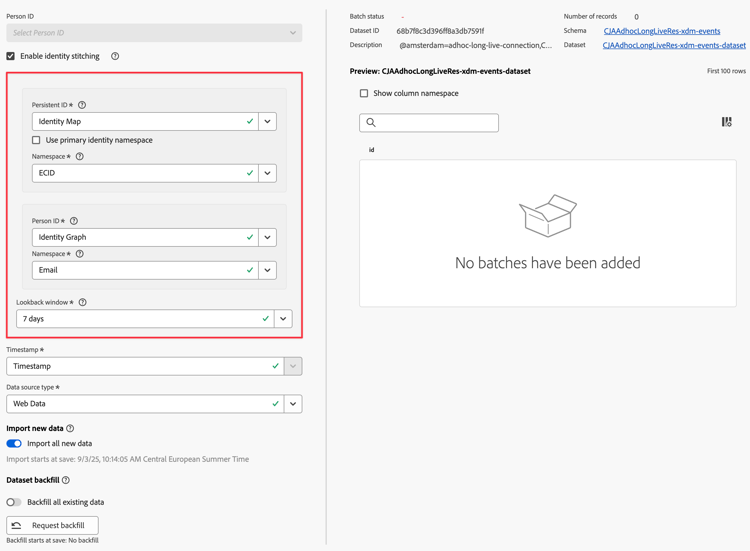
Task: Open help icon beside Person ID Identity Graph
Action: click(74, 221)
